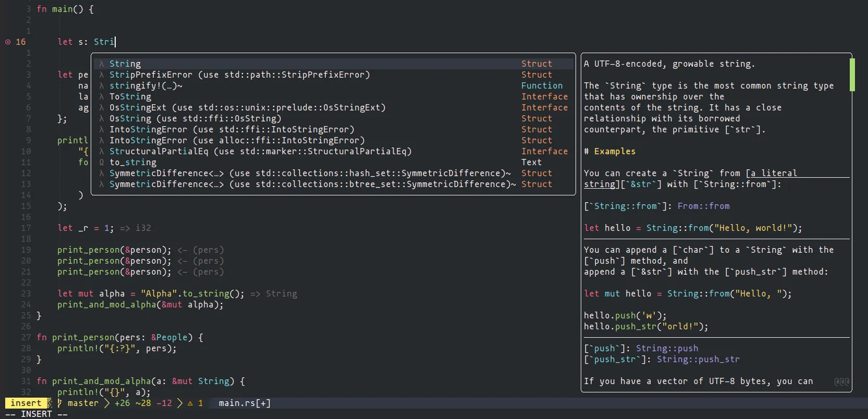Open the "String::push" doc reference
868x419 pixels.
pos(667,348)
